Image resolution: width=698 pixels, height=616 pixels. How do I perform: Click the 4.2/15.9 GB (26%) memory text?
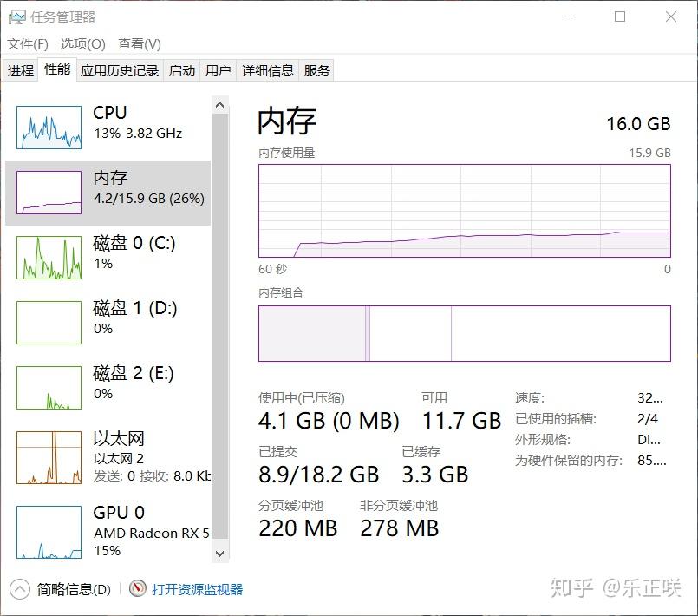(149, 198)
